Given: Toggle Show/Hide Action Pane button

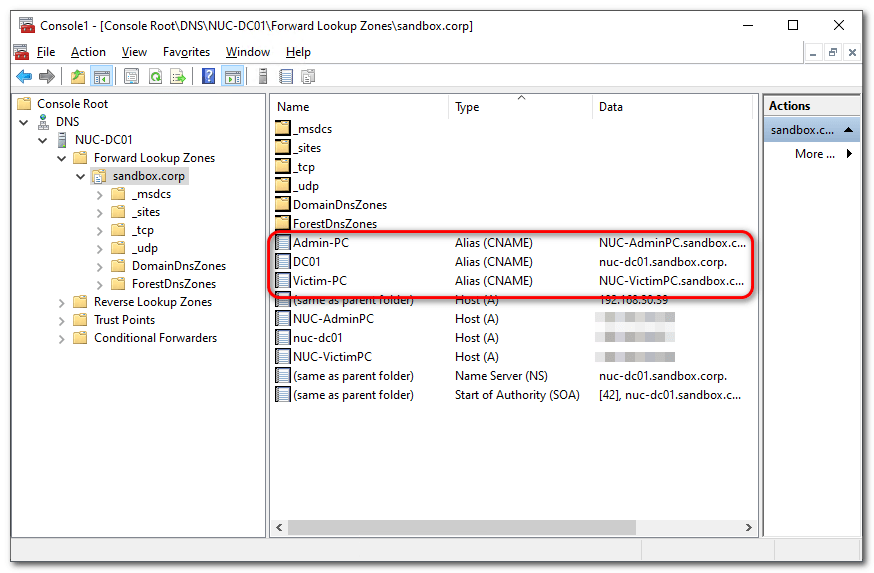Looking at the screenshot, I should pos(232,76).
